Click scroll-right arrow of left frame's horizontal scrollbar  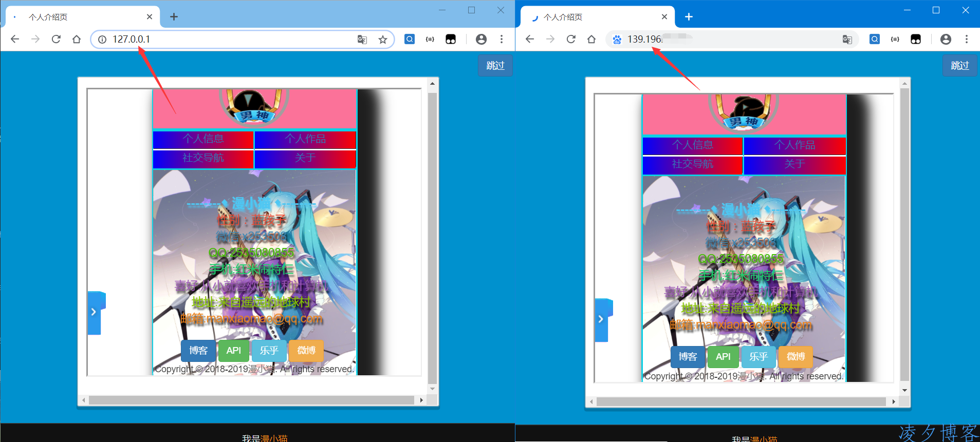tap(421, 400)
